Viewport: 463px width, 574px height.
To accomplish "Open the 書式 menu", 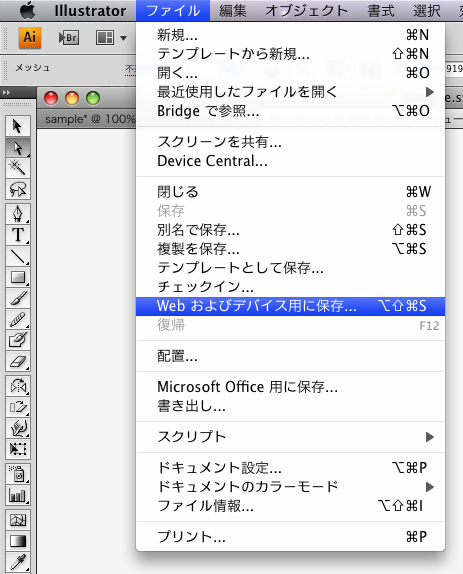I will 381,11.
